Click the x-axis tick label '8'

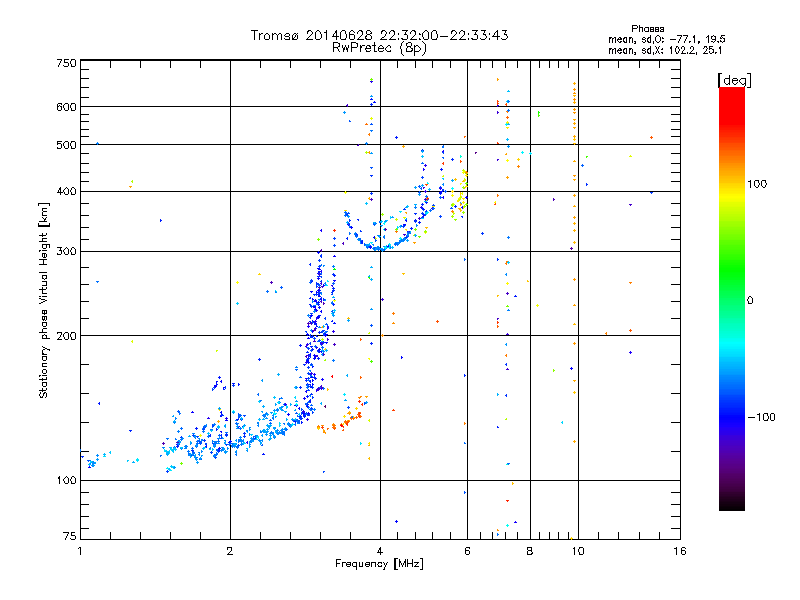(x=530, y=551)
